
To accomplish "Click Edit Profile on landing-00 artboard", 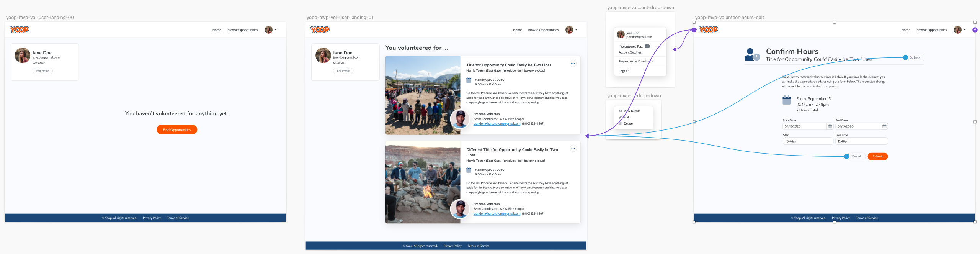I will (x=42, y=71).
